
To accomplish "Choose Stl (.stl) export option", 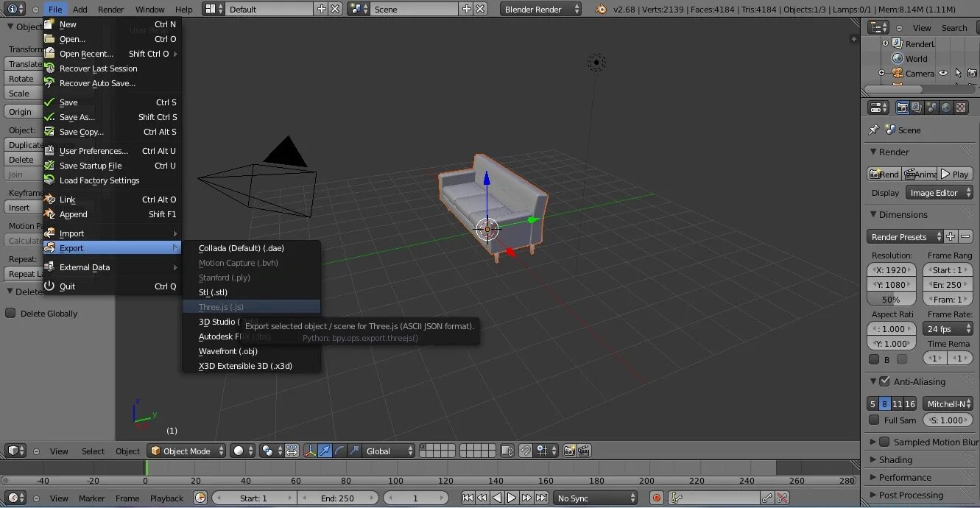I will coord(251,292).
